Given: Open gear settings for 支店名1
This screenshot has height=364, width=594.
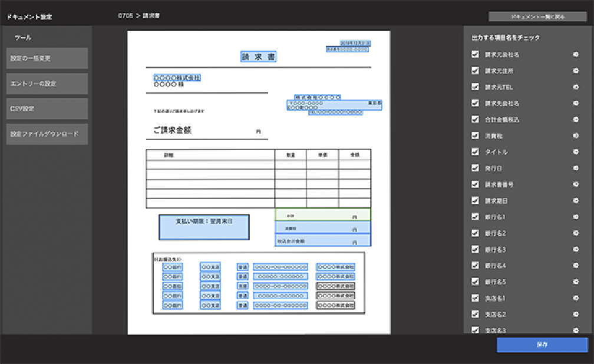Looking at the screenshot, I should tap(576, 298).
